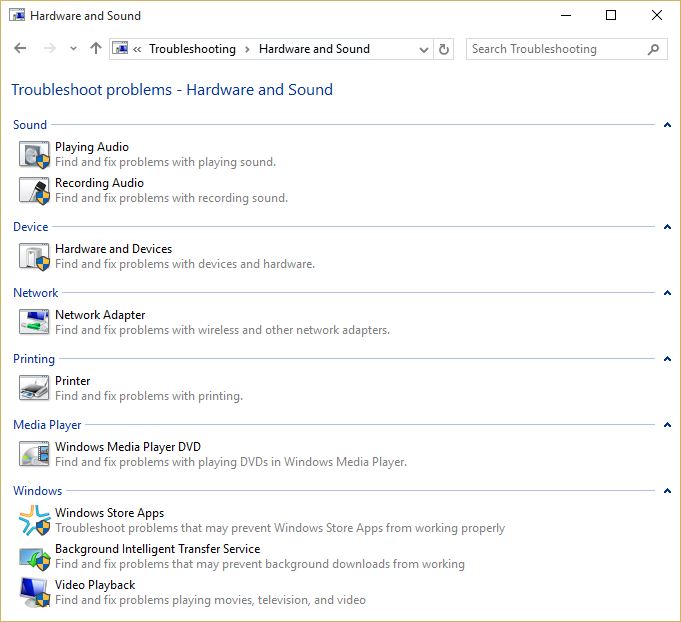Click 'Find and fix problems with devices and hardware.'

(x=185, y=264)
